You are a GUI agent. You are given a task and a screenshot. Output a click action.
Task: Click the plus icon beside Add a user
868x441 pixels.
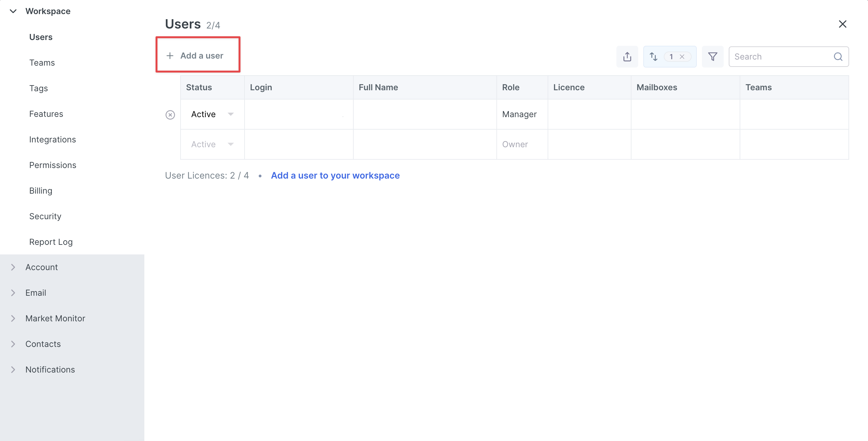[x=170, y=56]
